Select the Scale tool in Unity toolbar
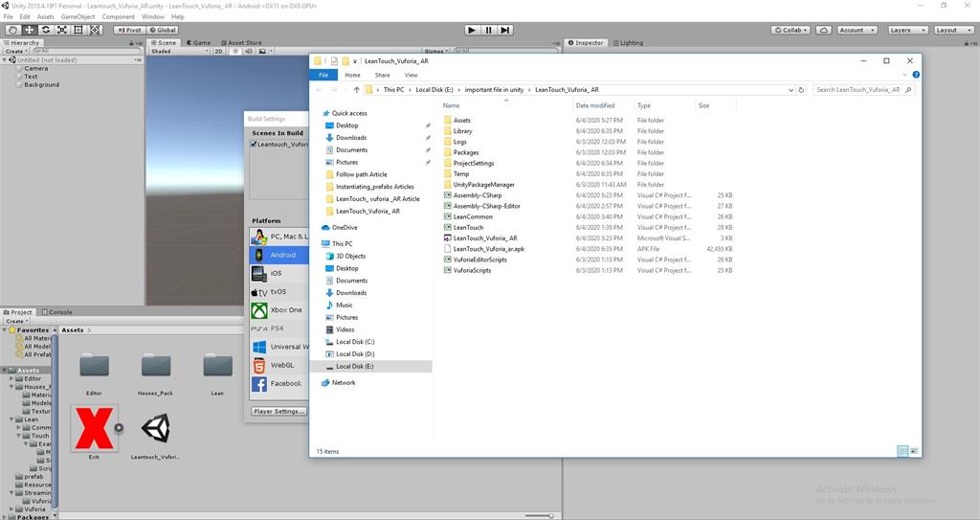 [x=62, y=30]
